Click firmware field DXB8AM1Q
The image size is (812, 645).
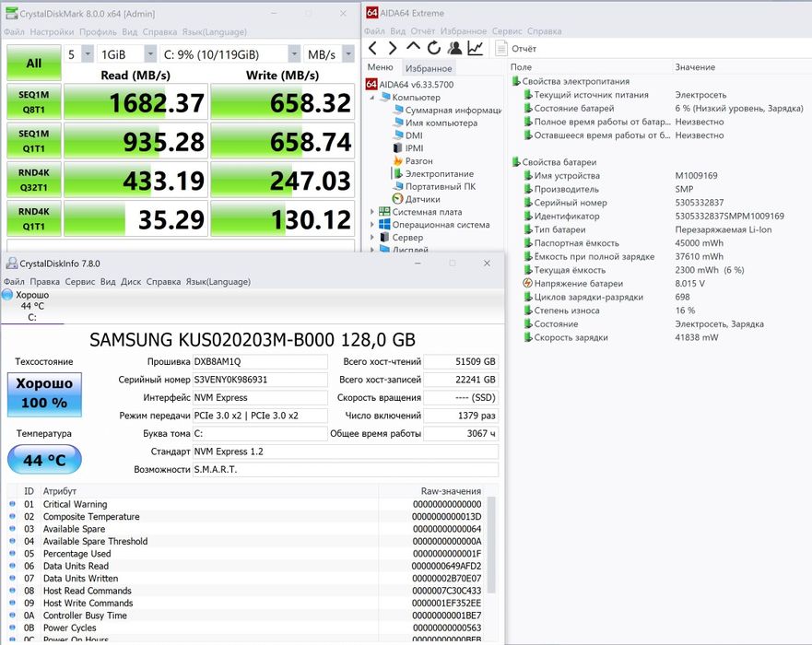pos(260,361)
